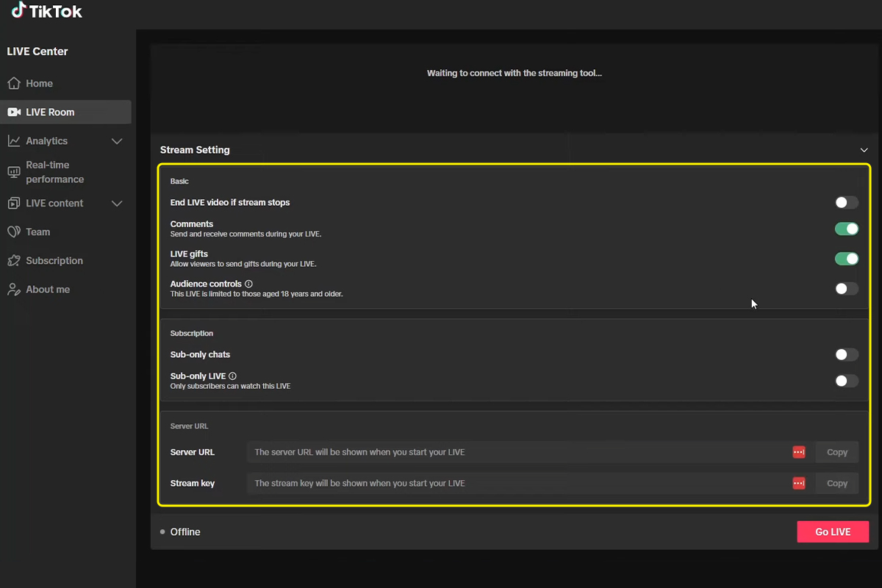
Task: Click the Go LIVE button
Action: (833, 532)
